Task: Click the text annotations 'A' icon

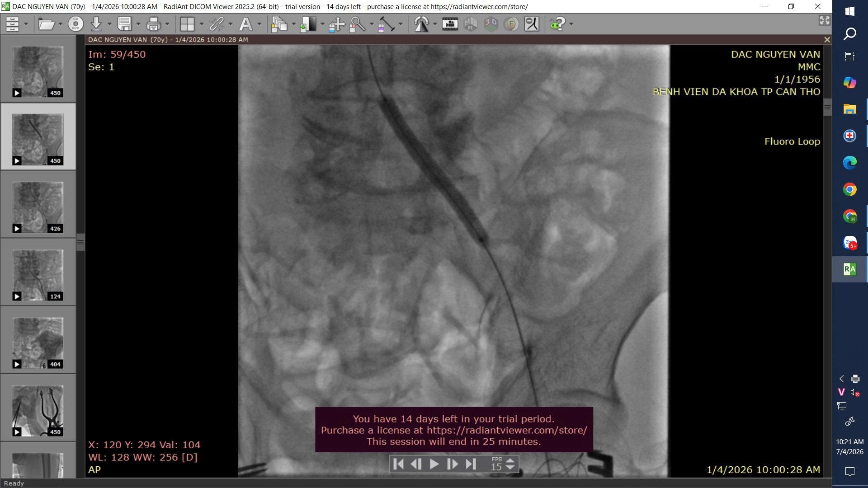Action: point(245,24)
